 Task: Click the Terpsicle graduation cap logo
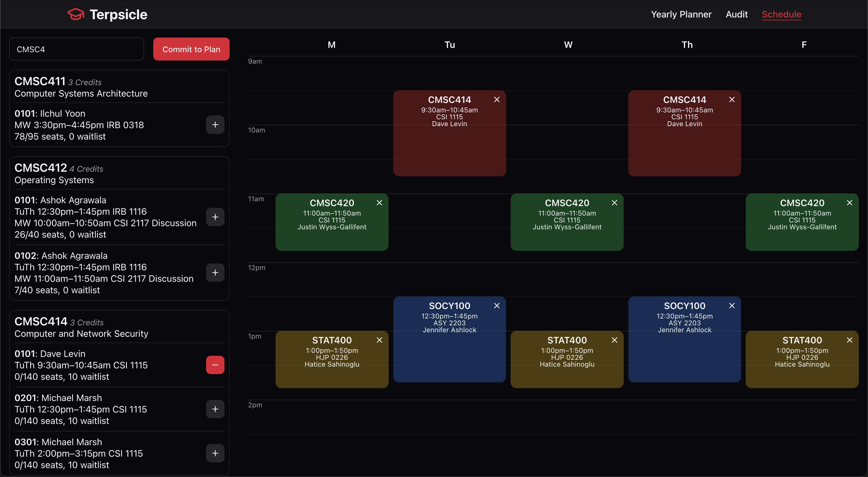(76, 14)
